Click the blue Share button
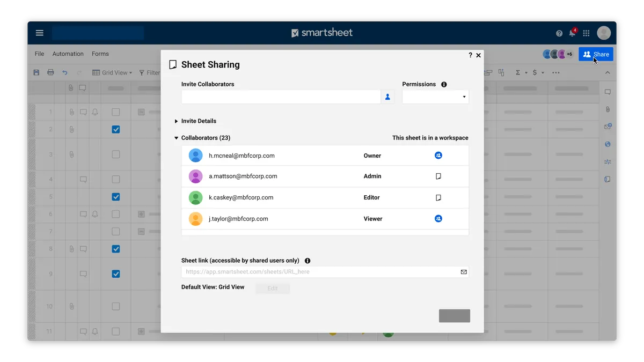 click(596, 54)
